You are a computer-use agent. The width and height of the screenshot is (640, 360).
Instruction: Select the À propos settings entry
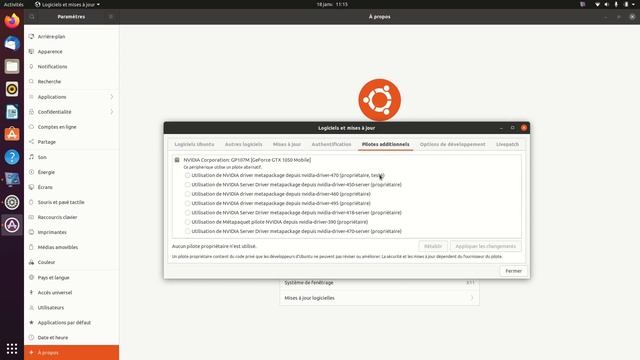point(71,353)
